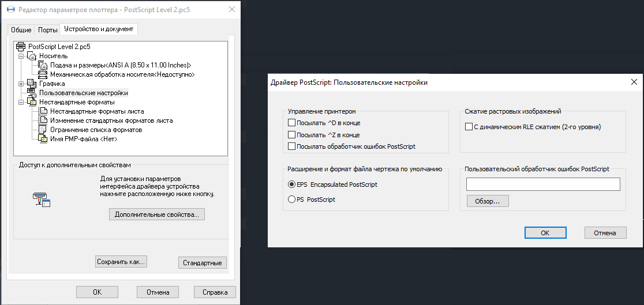Click the Ограничение списка форматов icon

(43, 130)
